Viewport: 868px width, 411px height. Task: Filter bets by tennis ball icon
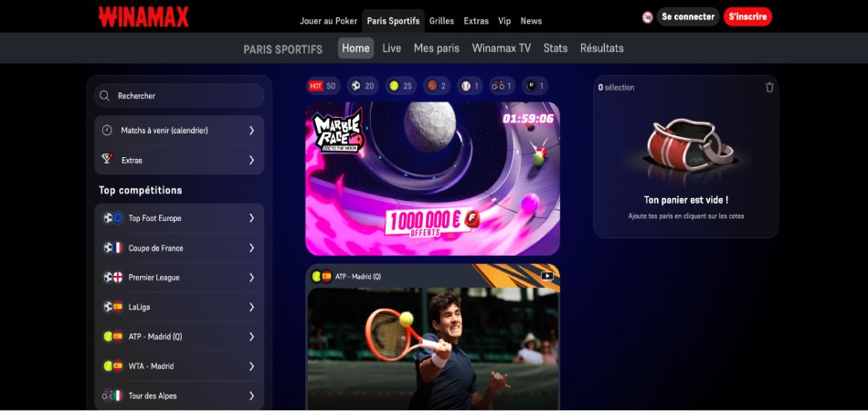click(400, 86)
